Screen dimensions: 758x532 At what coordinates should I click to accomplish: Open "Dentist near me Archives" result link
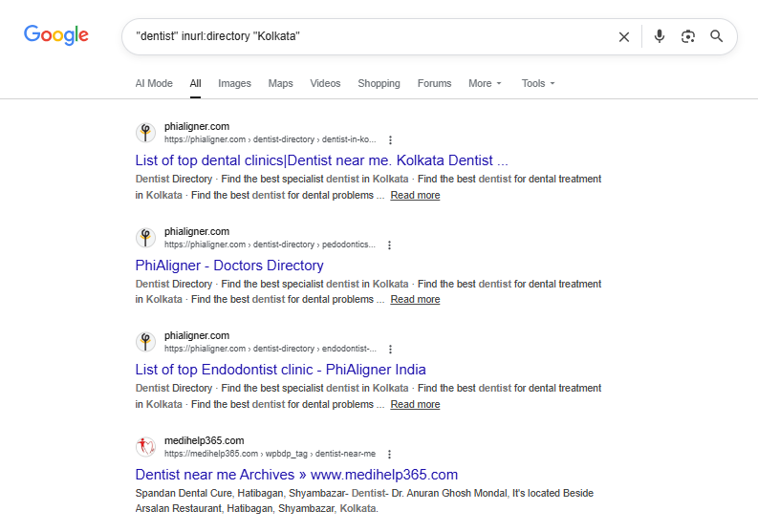coord(296,475)
